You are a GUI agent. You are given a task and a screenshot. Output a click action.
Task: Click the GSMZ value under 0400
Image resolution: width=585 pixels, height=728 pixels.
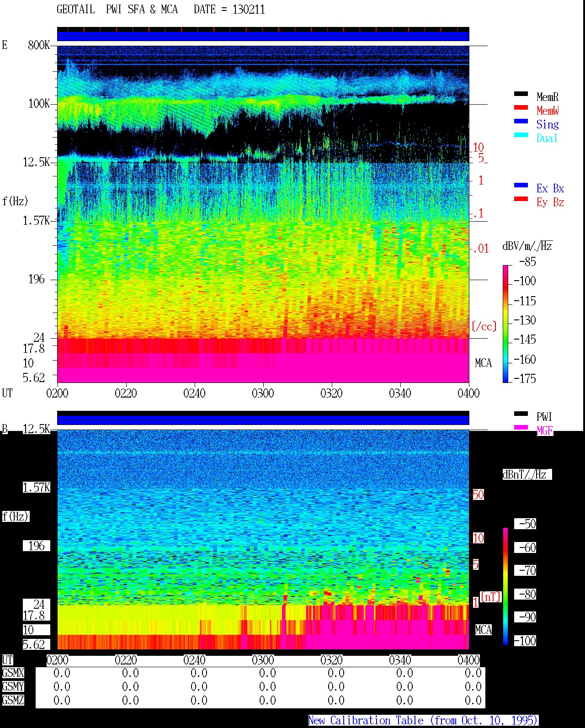(x=473, y=700)
